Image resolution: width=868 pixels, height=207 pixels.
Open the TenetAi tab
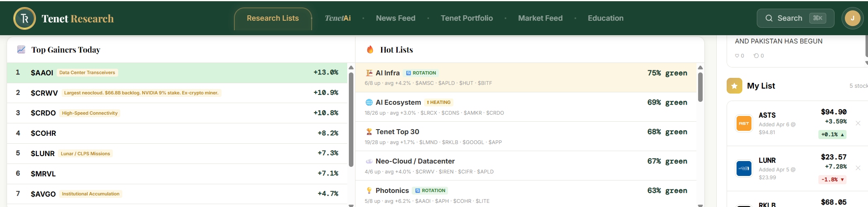338,18
